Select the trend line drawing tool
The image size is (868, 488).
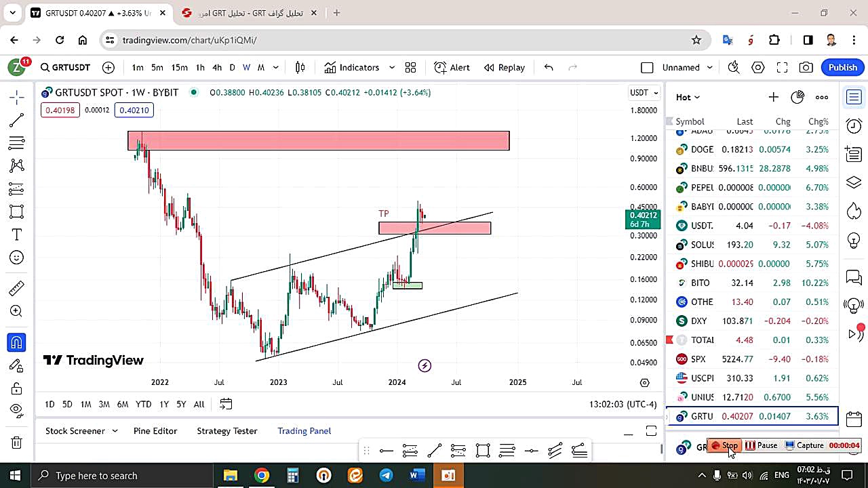coord(17,120)
